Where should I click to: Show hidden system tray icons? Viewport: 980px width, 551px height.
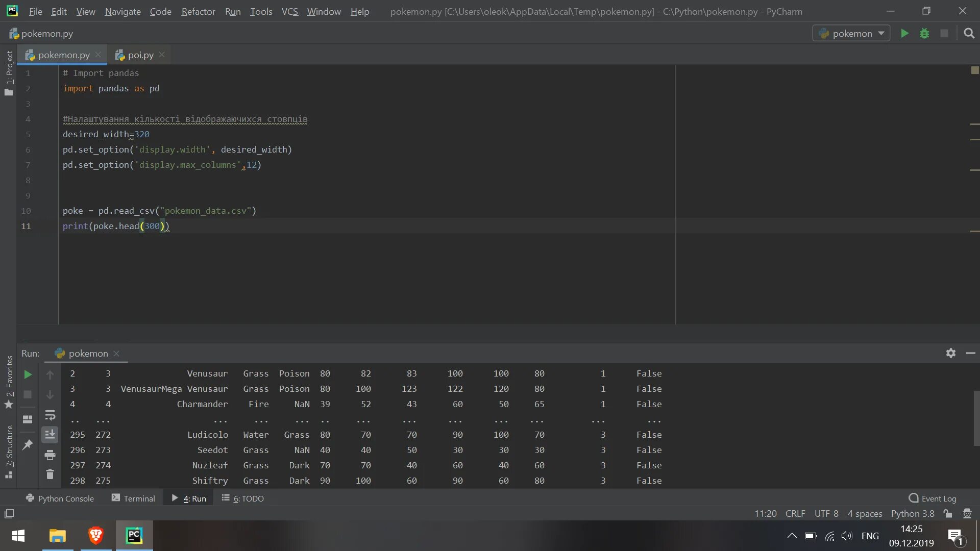tap(792, 536)
